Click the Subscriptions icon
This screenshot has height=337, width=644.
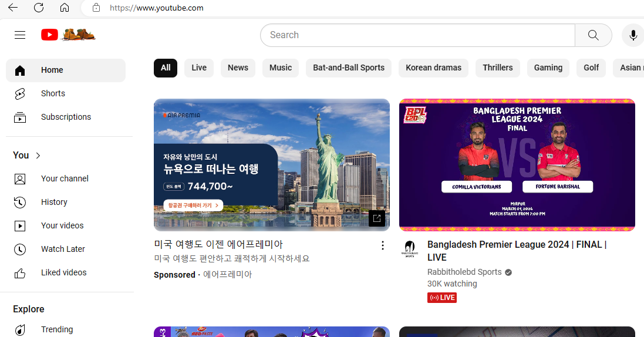point(20,117)
